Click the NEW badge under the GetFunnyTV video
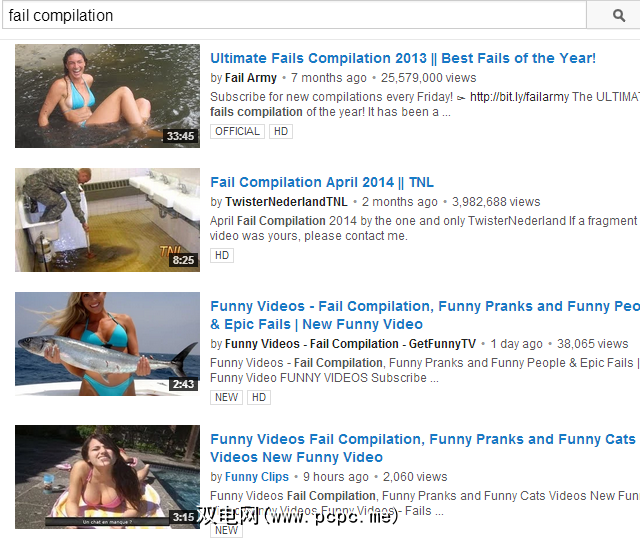The width and height of the screenshot is (640, 539). point(226,397)
